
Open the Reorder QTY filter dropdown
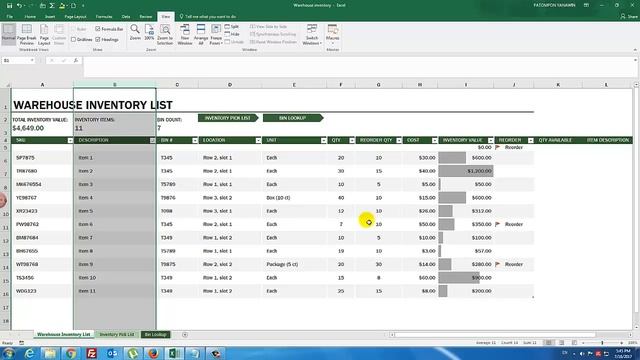399,140
